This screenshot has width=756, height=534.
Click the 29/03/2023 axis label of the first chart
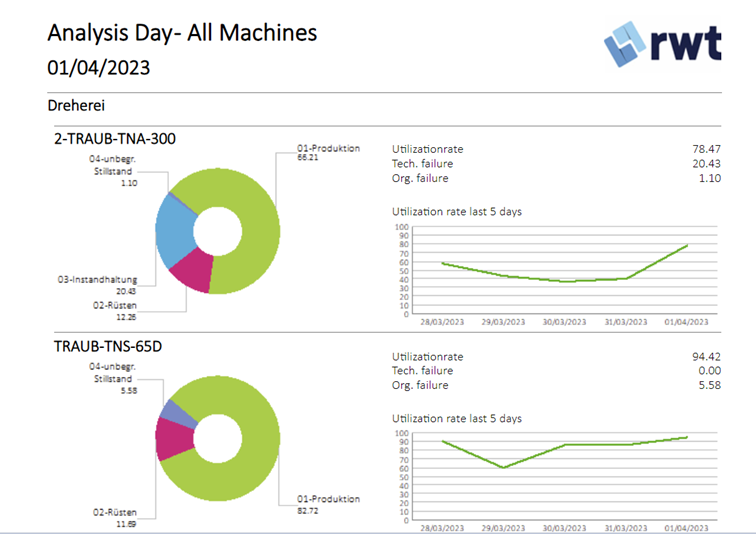tap(503, 322)
